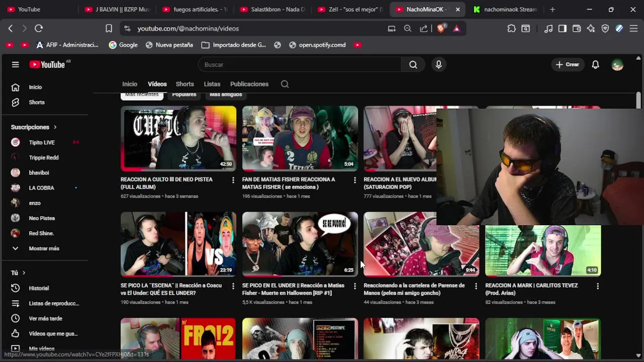Select the Más antiguos filter chip
Viewport: 644px width, 362px height.
pos(226,95)
